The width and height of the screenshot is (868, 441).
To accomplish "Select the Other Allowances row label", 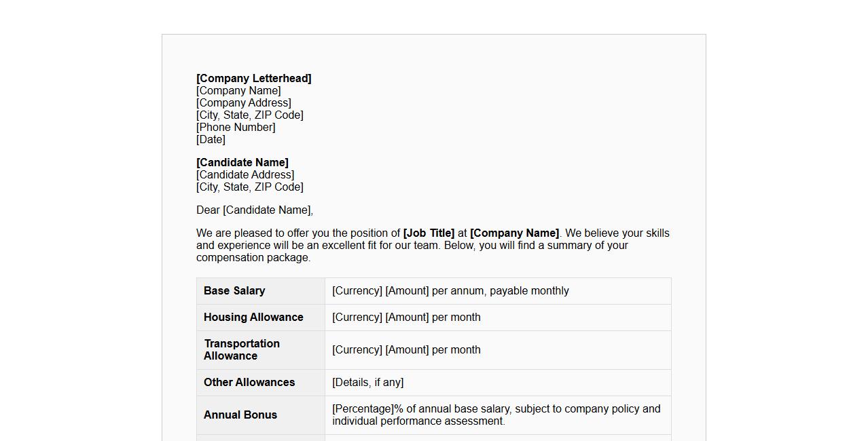I will [x=249, y=383].
